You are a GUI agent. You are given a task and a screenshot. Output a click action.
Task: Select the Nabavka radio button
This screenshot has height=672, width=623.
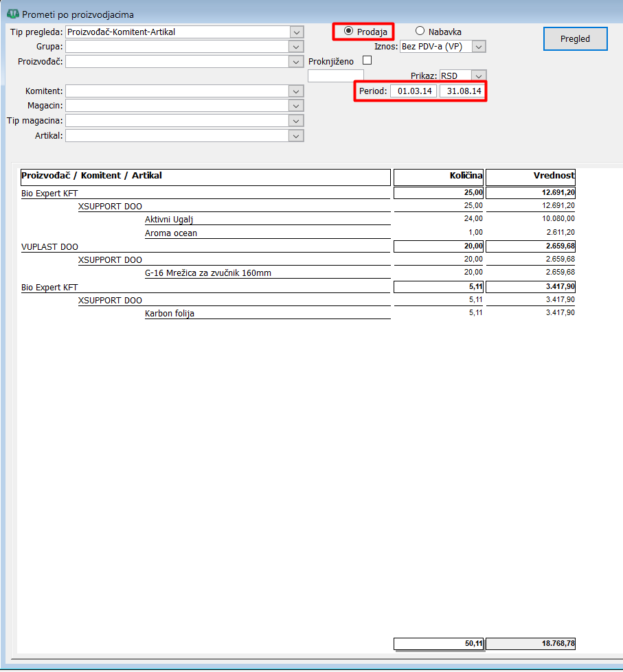point(420,31)
